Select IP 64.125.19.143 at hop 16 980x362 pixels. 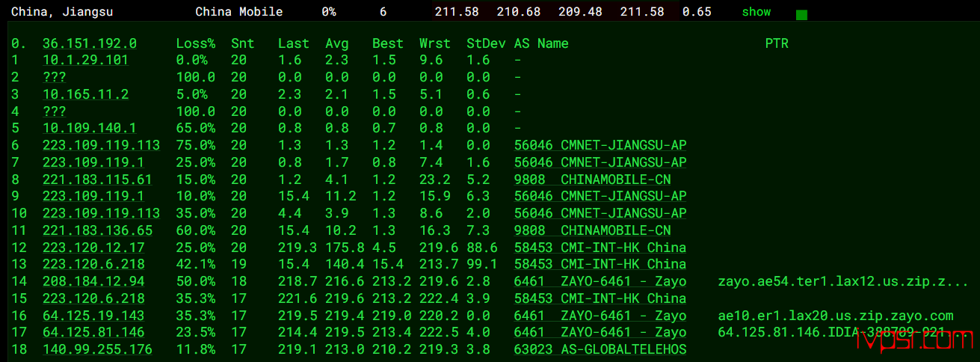[x=93, y=316]
